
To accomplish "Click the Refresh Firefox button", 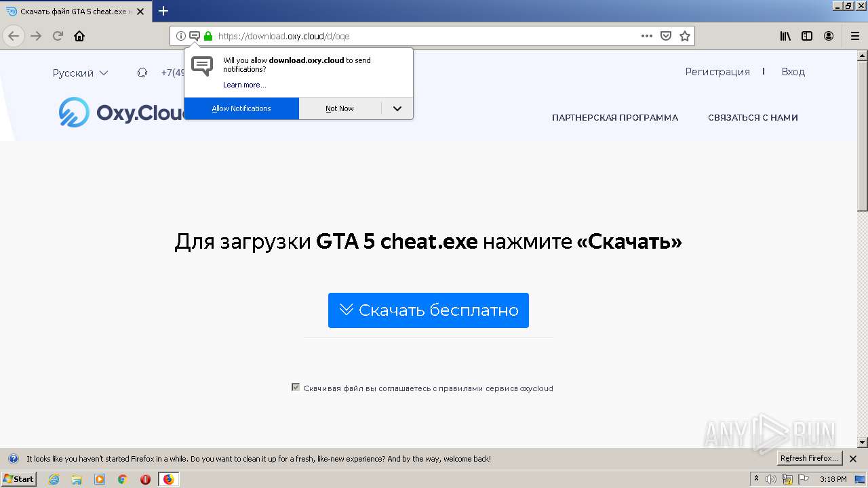I will pyautogui.click(x=809, y=458).
